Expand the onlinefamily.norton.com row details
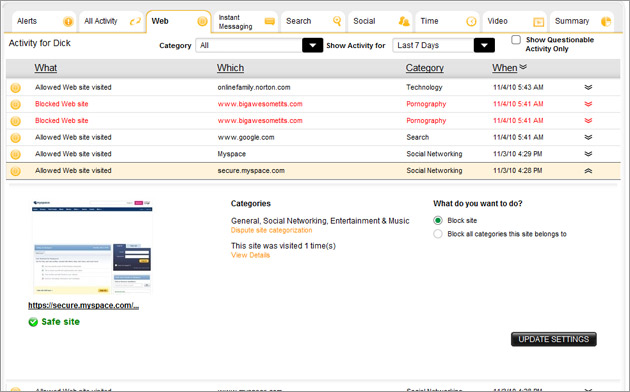This screenshot has width=630, height=392. click(588, 87)
